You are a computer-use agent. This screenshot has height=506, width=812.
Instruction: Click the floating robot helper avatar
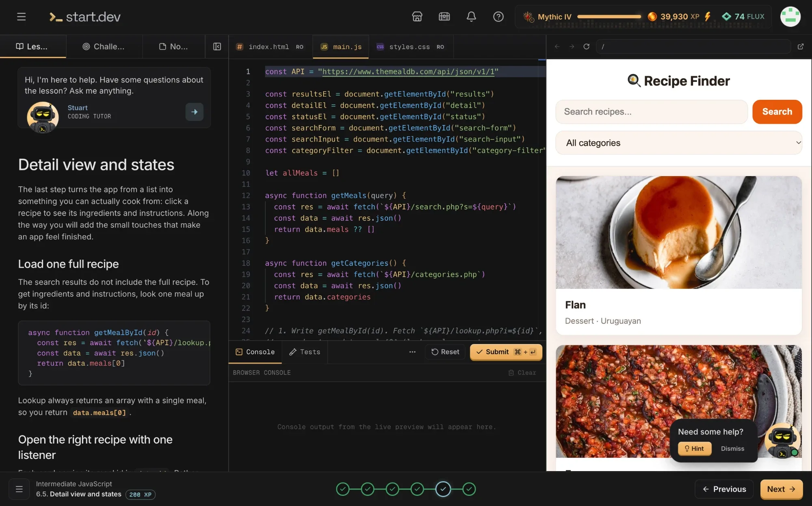[x=782, y=441]
